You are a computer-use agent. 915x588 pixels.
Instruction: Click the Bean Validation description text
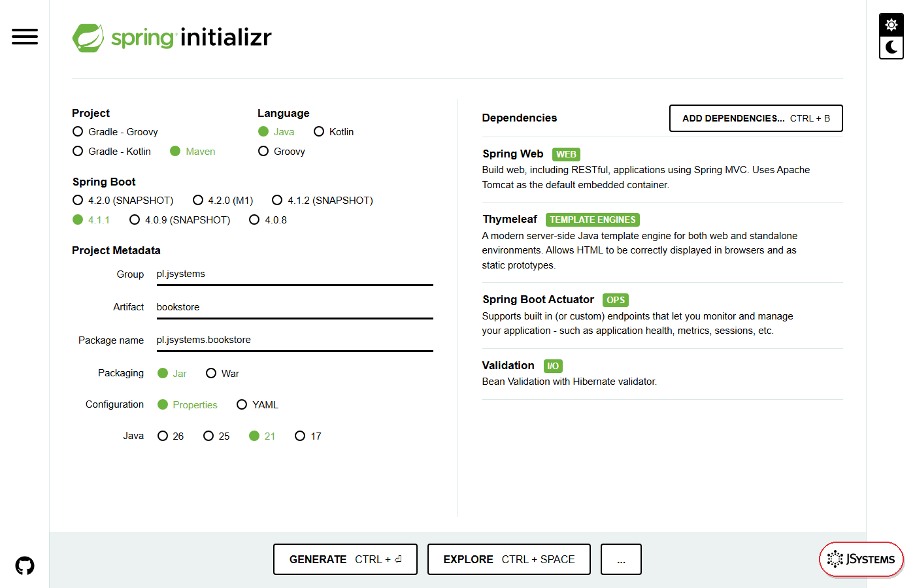point(569,382)
